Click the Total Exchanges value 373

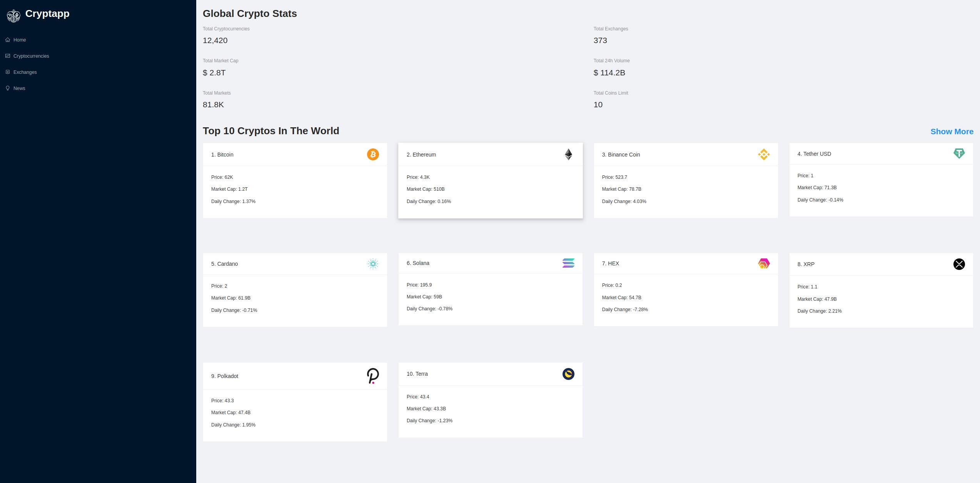(x=600, y=40)
